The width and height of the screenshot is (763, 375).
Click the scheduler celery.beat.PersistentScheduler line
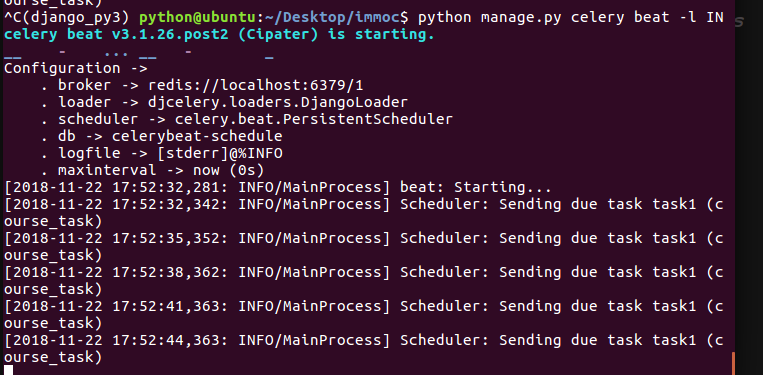(x=247, y=120)
